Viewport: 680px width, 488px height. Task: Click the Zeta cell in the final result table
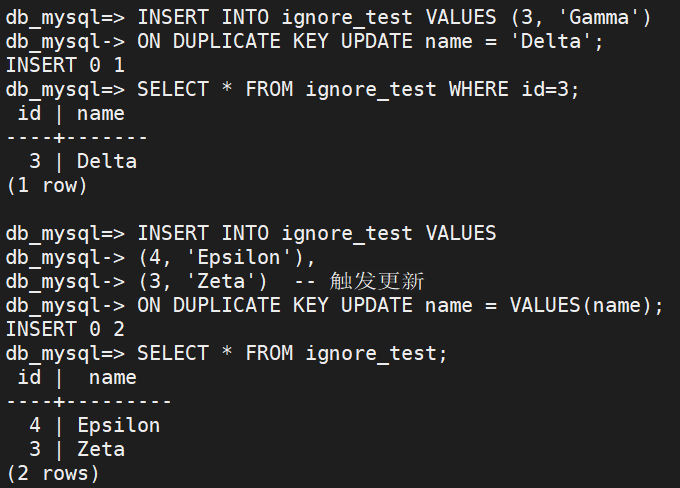click(x=100, y=449)
